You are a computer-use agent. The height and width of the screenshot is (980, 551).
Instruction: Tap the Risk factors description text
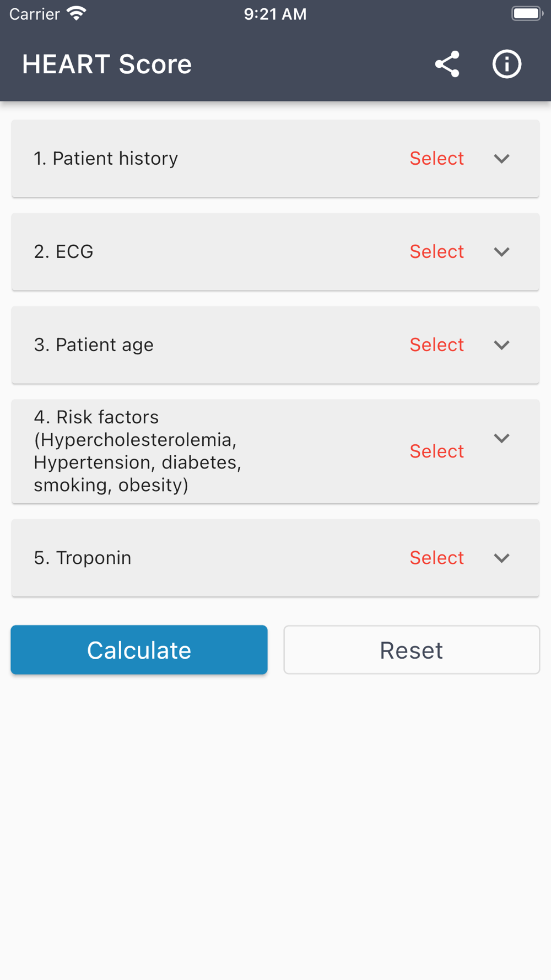coord(138,451)
